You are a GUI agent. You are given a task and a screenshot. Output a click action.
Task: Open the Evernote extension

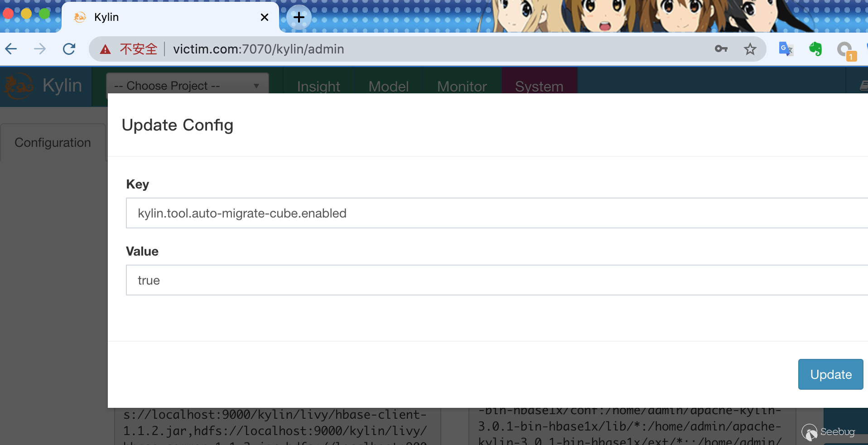815,49
